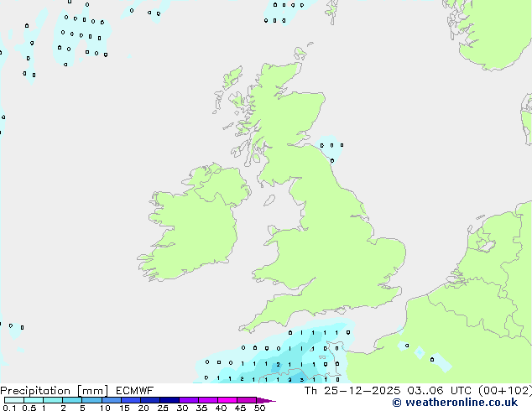Pick the 15–20 mm legend color swatch
This screenshot has width=532, height=411.
coord(130,400)
